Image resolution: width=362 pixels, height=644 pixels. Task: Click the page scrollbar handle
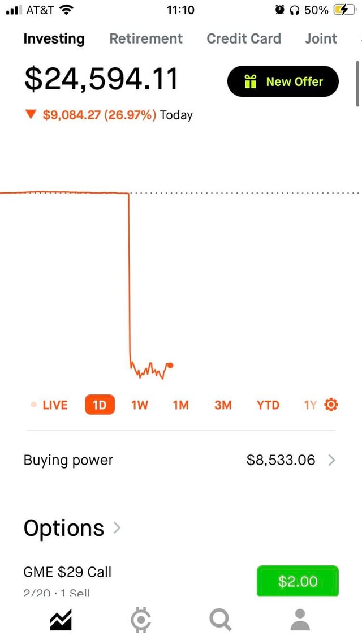[357, 83]
